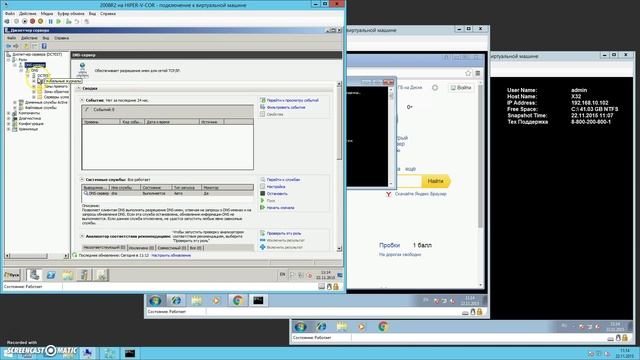The height and width of the screenshot is (360, 640).
Task: Select DNS-сервер row in services table
Action: pos(168,193)
